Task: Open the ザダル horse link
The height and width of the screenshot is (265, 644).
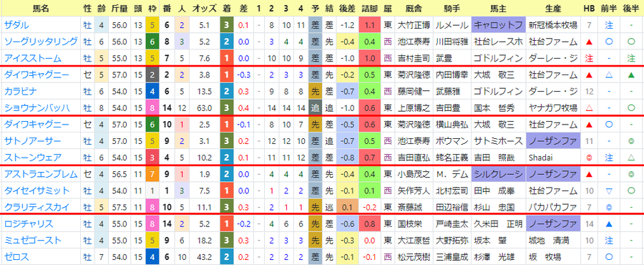Action: pyautogui.click(x=17, y=25)
